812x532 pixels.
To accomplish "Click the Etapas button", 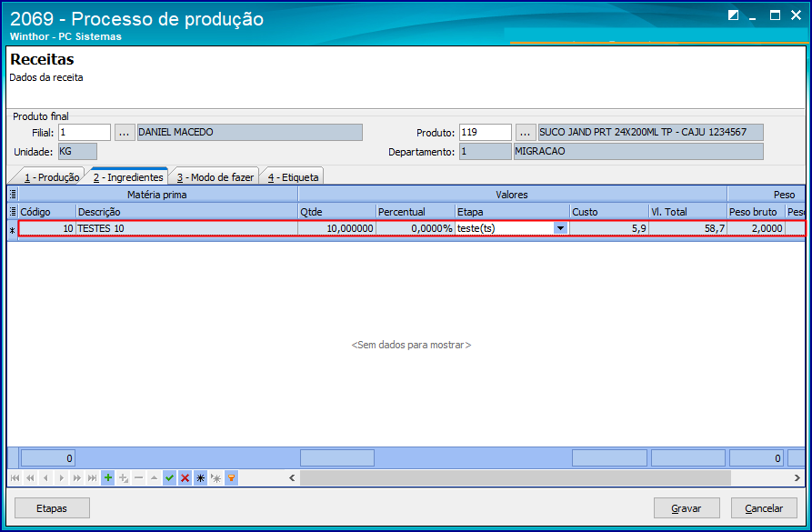I will (x=52, y=508).
